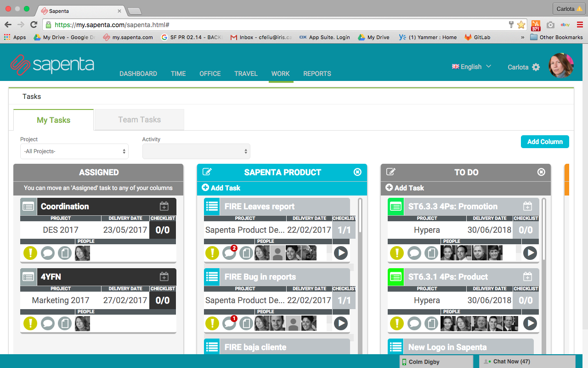Open comments on FIRE Bug in reports
Screen dimensions: 588x368
(229, 323)
